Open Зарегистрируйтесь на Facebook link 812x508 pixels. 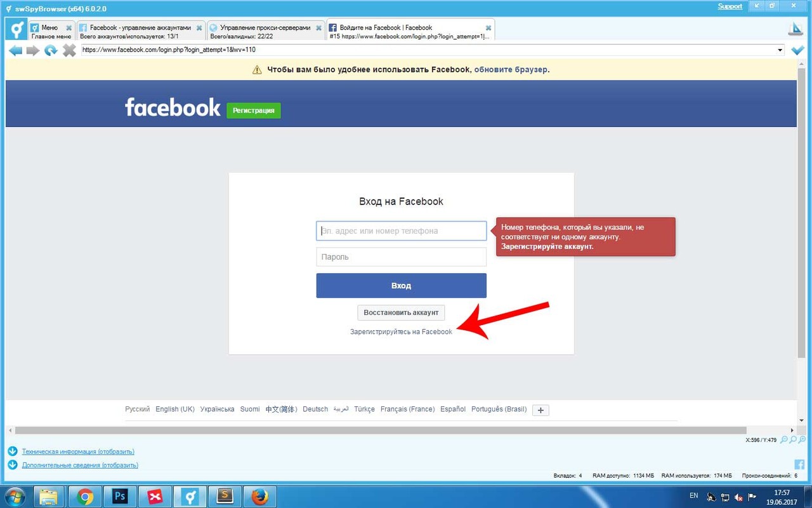point(401,331)
